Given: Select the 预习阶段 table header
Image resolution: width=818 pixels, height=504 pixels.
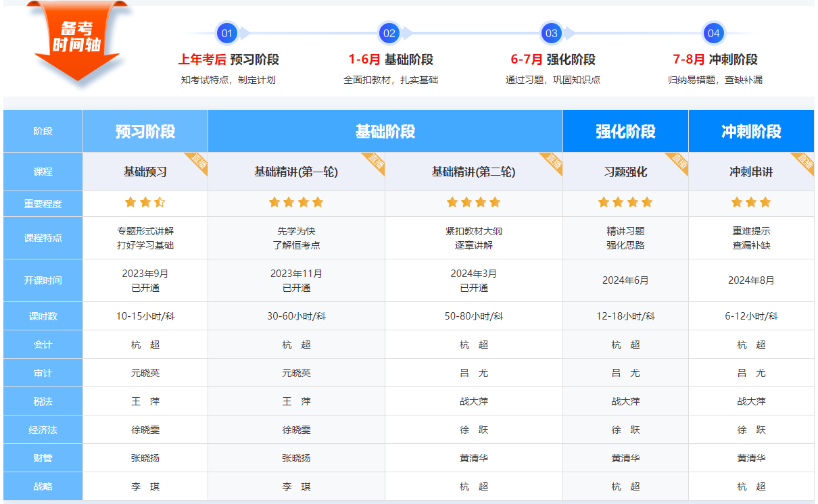Looking at the screenshot, I should pos(145,131).
